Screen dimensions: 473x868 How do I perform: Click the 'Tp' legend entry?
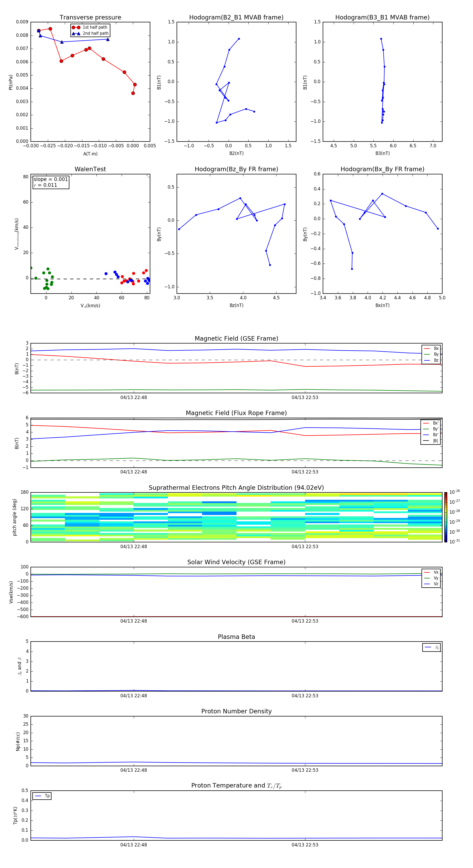[42, 796]
